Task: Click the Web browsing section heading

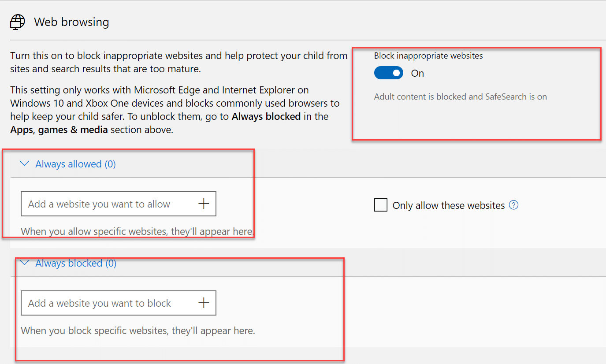Action: (71, 22)
